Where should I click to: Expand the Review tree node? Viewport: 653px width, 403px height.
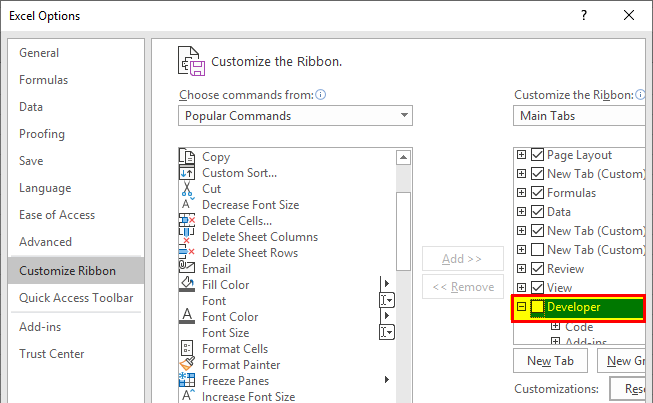(521, 269)
